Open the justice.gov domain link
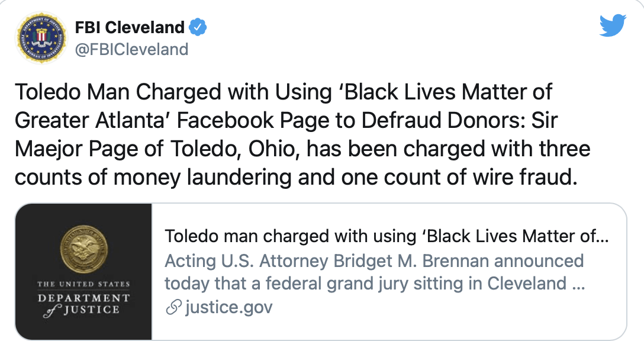644x341 pixels. (x=228, y=307)
